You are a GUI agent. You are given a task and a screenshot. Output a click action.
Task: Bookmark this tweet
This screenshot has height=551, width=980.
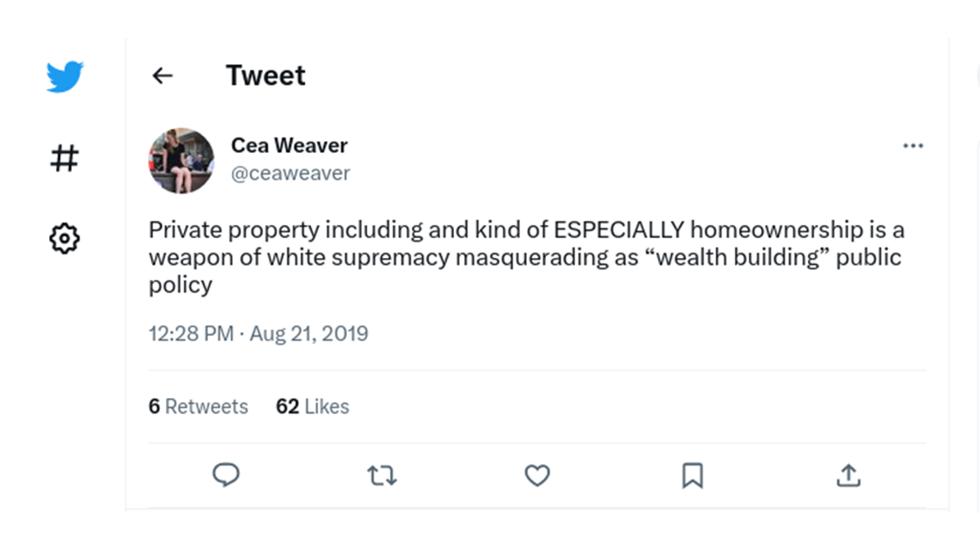click(692, 475)
